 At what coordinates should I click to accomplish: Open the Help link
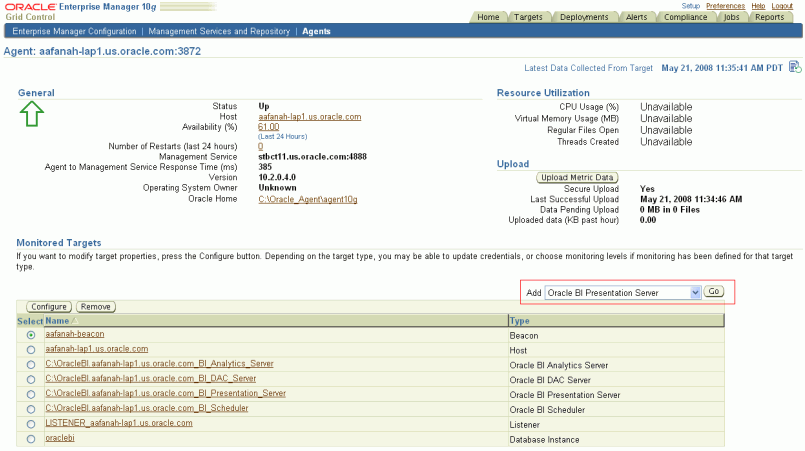tap(758, 6)
